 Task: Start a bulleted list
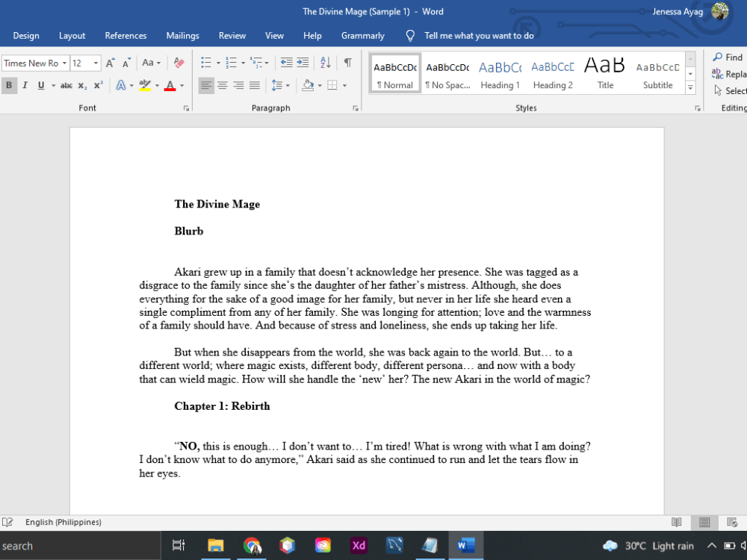click(206, 63)
